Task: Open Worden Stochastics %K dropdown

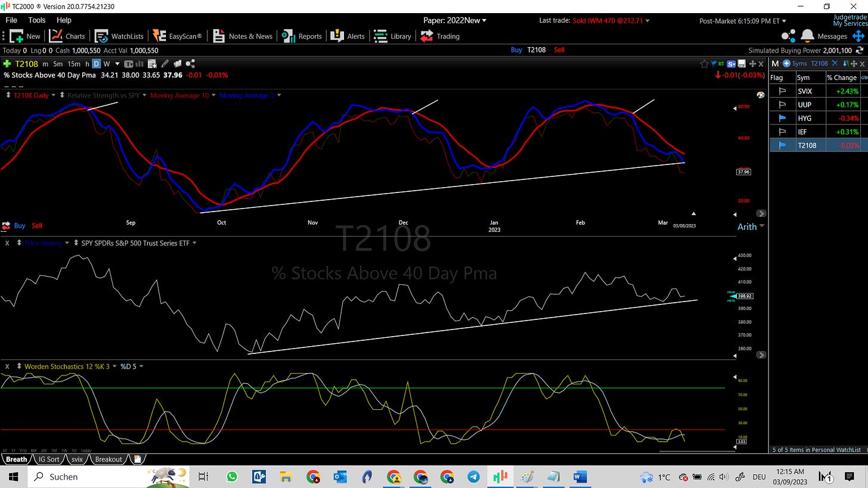Action: pos(114,366)
